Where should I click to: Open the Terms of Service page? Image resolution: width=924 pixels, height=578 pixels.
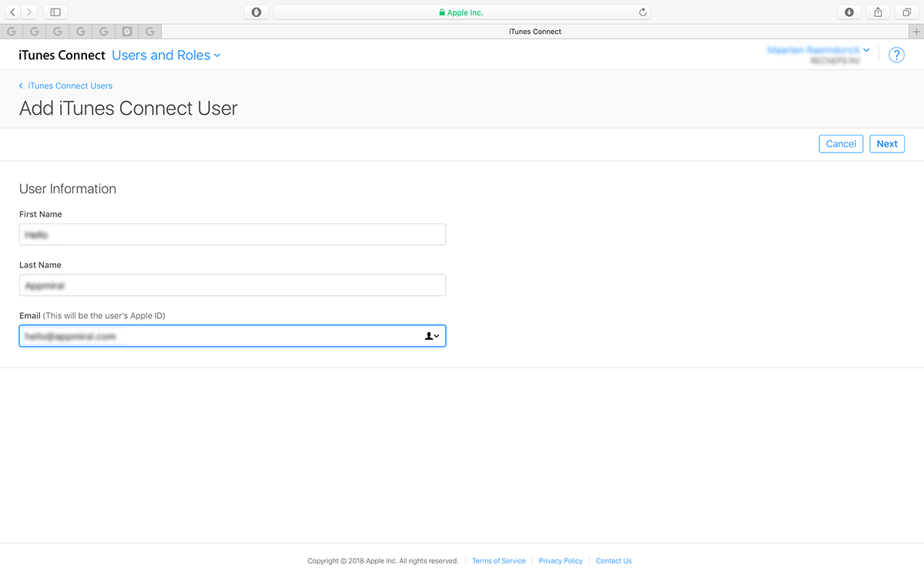click(x=498, y=560)
